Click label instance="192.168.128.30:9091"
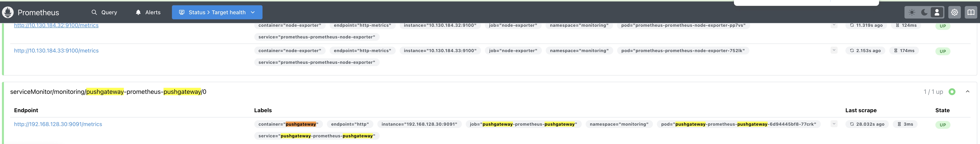Screen dimensions: 980x144 419,124
